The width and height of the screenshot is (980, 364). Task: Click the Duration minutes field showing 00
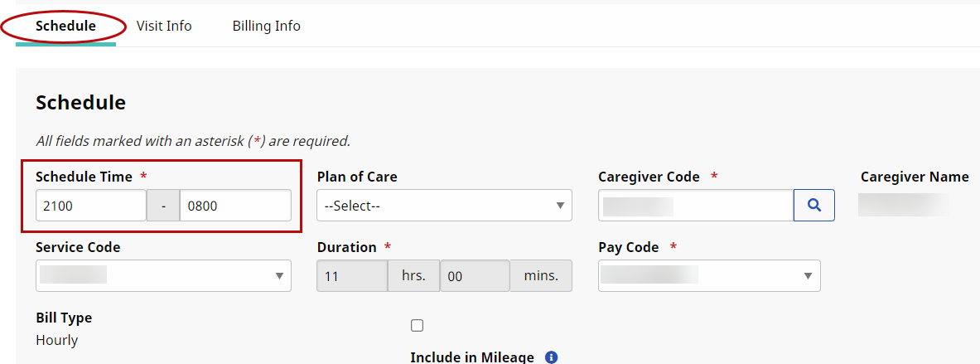tap(475, 276)
